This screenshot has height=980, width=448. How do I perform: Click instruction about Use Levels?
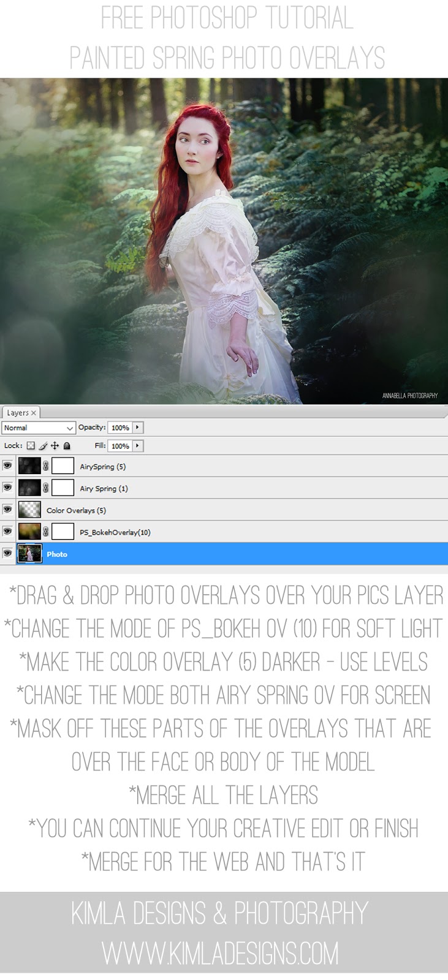pos(224,661)
